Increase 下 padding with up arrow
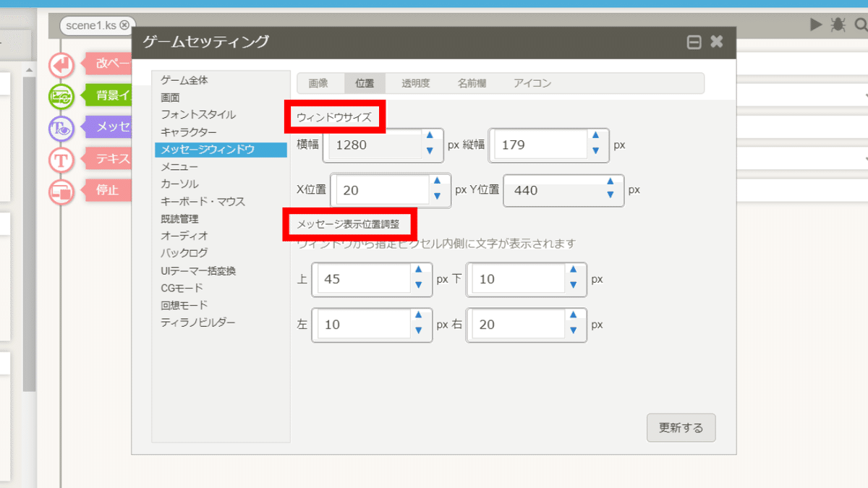Image resolution: width=868 pixels, height=488 pixels. pos(573,270)
